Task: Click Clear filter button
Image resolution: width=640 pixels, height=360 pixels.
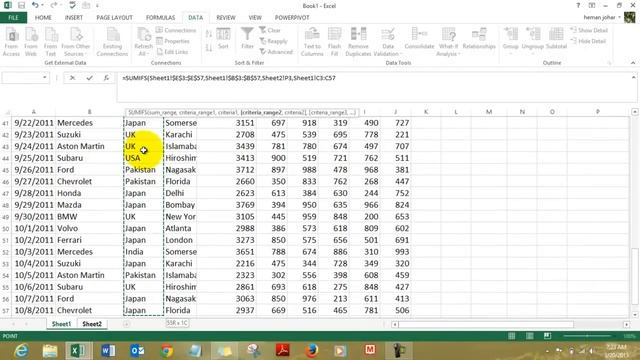Action: (270, 30)
